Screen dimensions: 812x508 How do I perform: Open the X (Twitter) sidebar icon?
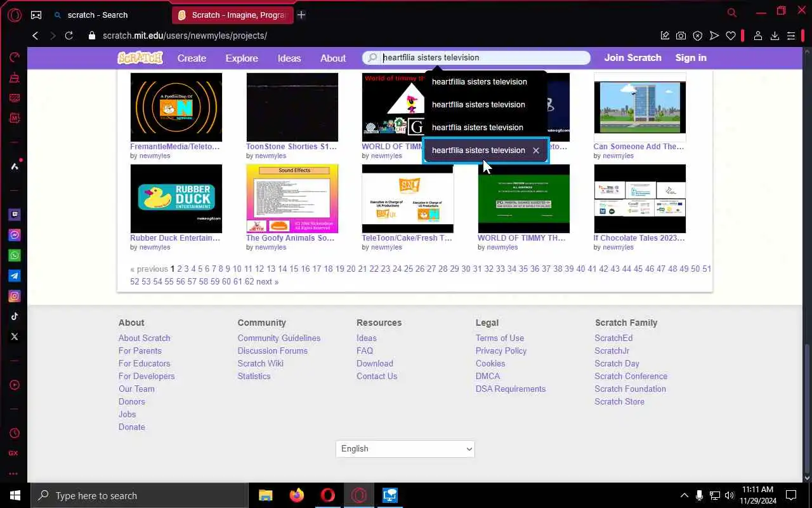14,337
